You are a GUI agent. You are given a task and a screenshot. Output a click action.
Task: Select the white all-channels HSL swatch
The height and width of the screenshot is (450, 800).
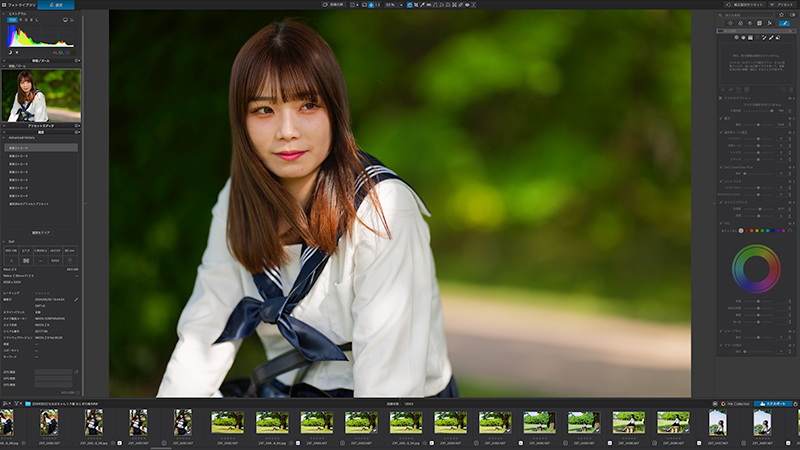(x=741, y=231)
